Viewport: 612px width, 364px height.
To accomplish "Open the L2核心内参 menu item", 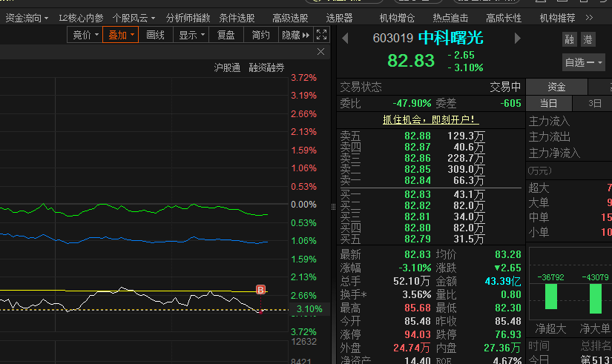I will tap(81, 18).
